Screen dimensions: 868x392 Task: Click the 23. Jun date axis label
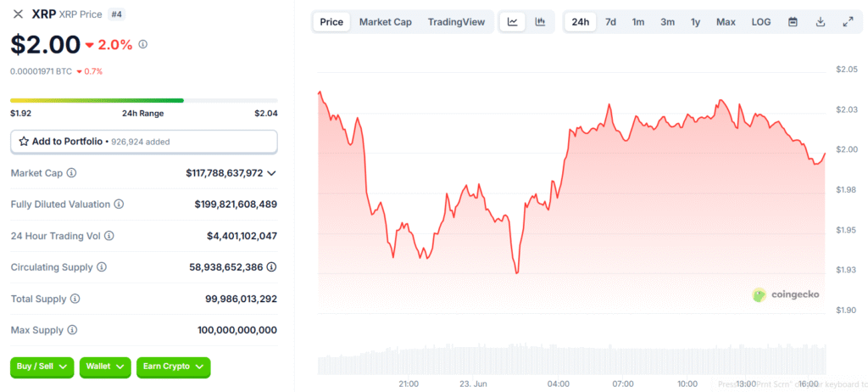pos(473,384)
